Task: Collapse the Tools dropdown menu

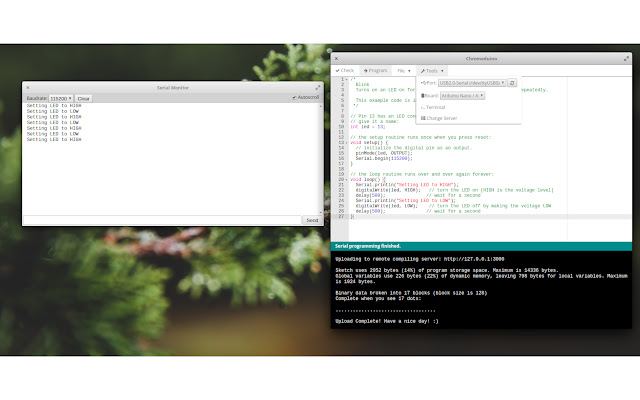Action: point(432,71)
